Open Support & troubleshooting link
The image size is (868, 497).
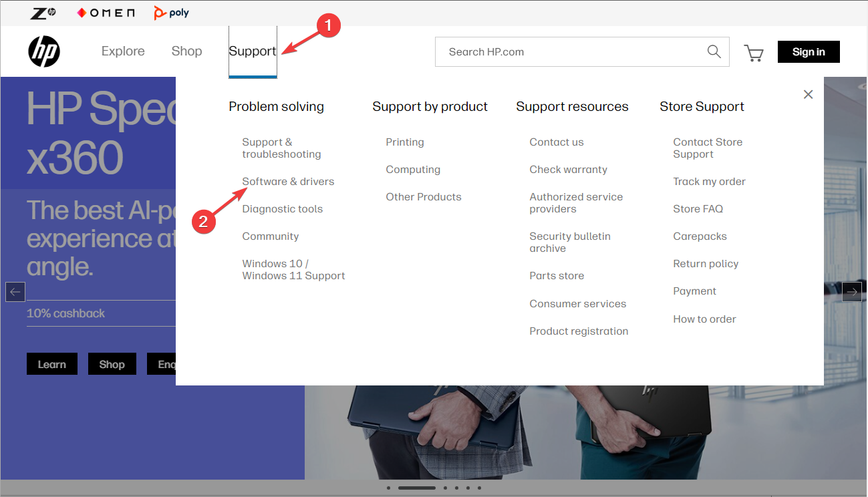[x=281, y=148]
